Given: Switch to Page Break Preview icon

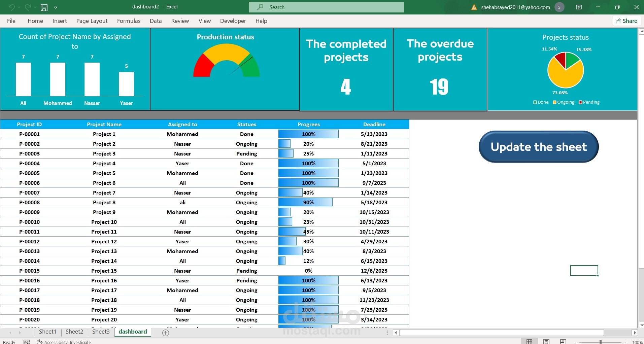Looking at the screenshot, I should [x=563, y=342].
